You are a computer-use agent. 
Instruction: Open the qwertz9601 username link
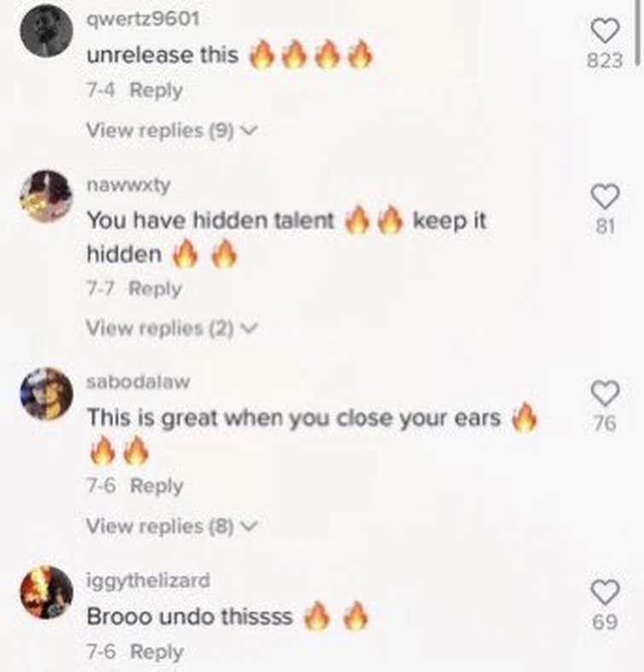(x=143, y=20)
